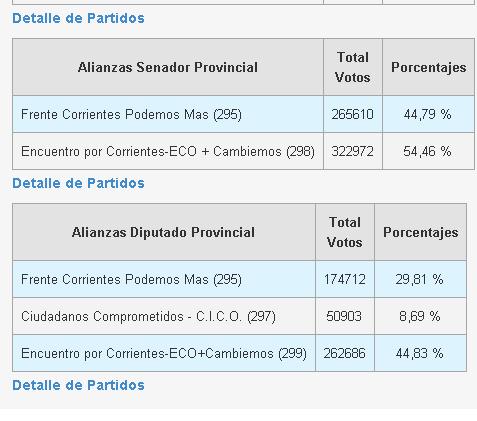
Task: Open the topmost Detalle de Partidos link
Action: 78,18
